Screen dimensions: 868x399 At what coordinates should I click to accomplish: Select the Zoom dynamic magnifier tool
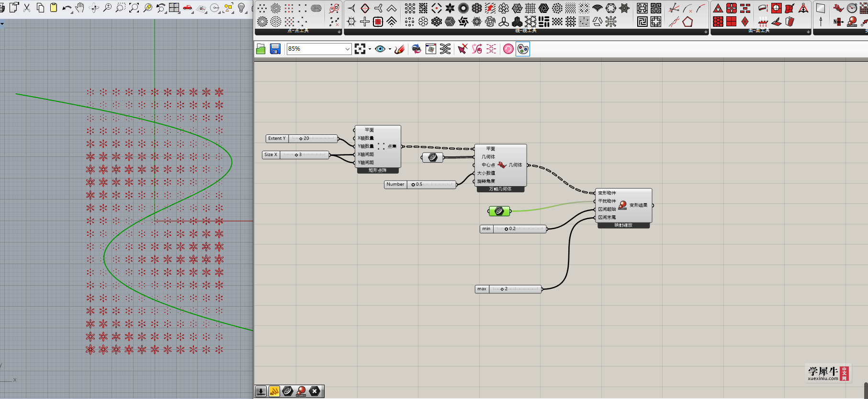click(107, 8)
